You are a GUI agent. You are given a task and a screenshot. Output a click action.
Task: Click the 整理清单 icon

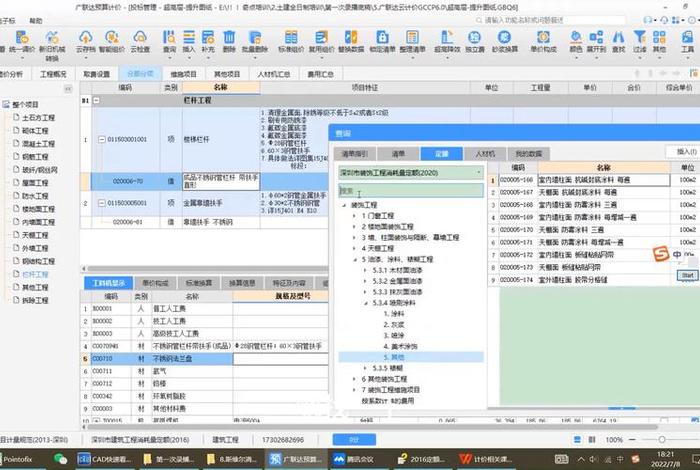(412, 42)
